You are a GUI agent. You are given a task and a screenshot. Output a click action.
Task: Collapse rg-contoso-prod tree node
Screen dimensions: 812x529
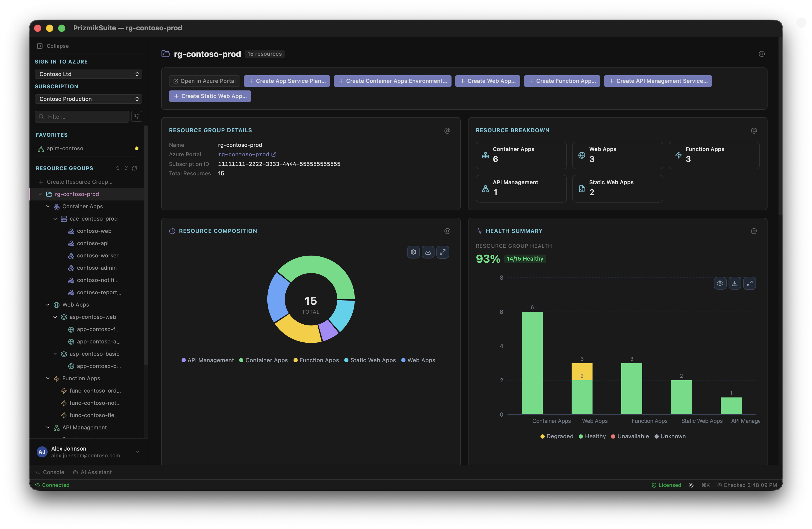point(40,194)
